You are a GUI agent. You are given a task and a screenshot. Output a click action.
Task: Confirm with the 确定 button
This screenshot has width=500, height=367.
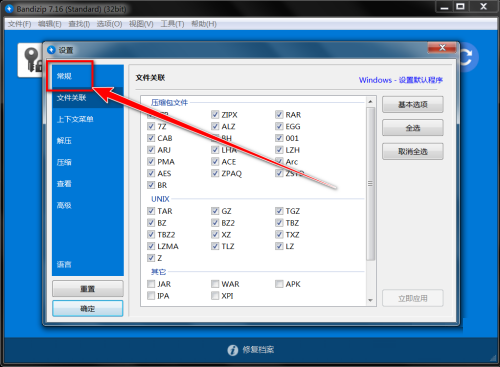point(88,309)
